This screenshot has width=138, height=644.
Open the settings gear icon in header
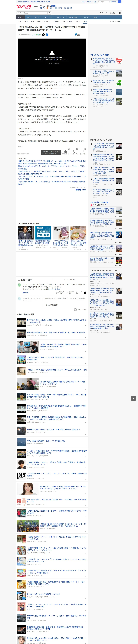pyautogui.click(x=120, y=13)
